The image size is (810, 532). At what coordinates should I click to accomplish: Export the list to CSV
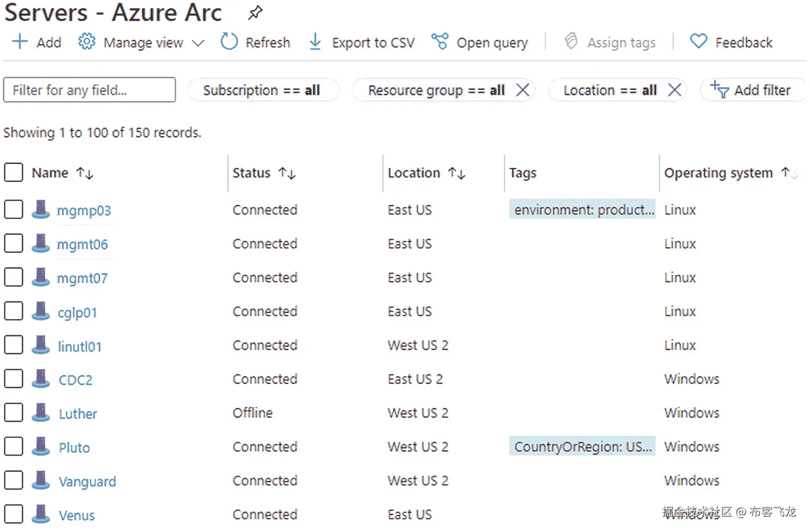[362, 42]
